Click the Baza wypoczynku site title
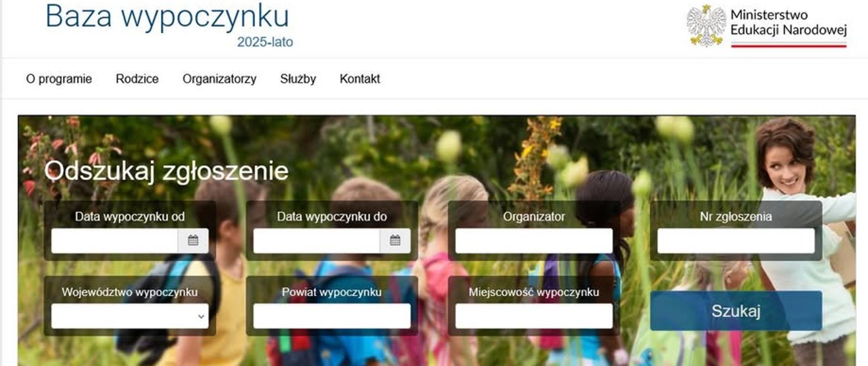The image size is (868, 366). pyautogui.click(x=167, y=17)
